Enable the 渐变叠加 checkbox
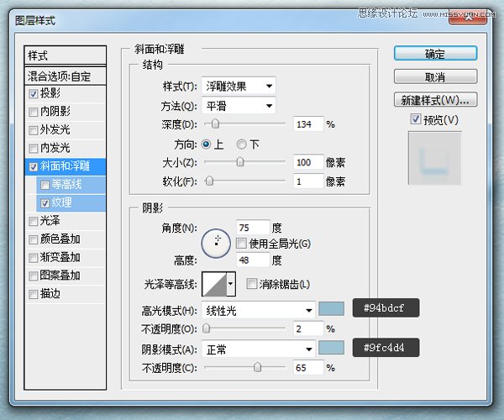This screenshot has height=420, width=504. [34, 258]
